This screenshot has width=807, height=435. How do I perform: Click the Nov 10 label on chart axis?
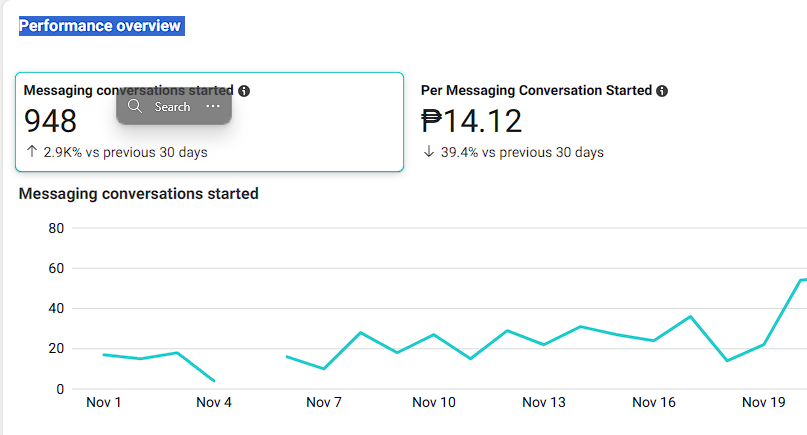point(434,403)
